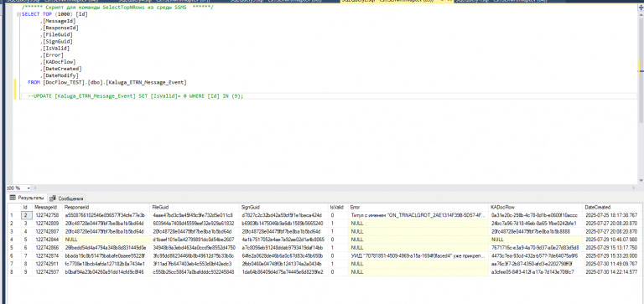Click the split editor handle above scrollbar
Screen dimensions: 644x304
(641, 7)
